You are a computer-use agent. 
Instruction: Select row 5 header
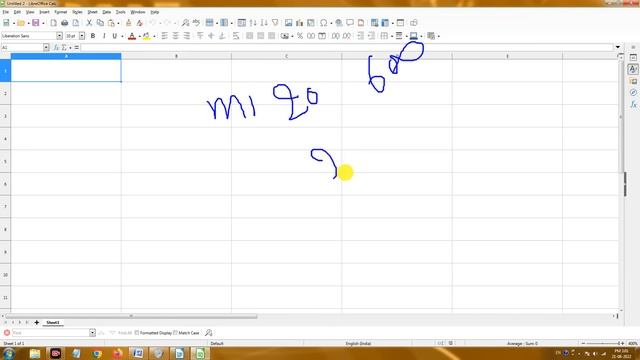[x=5, y=161]
